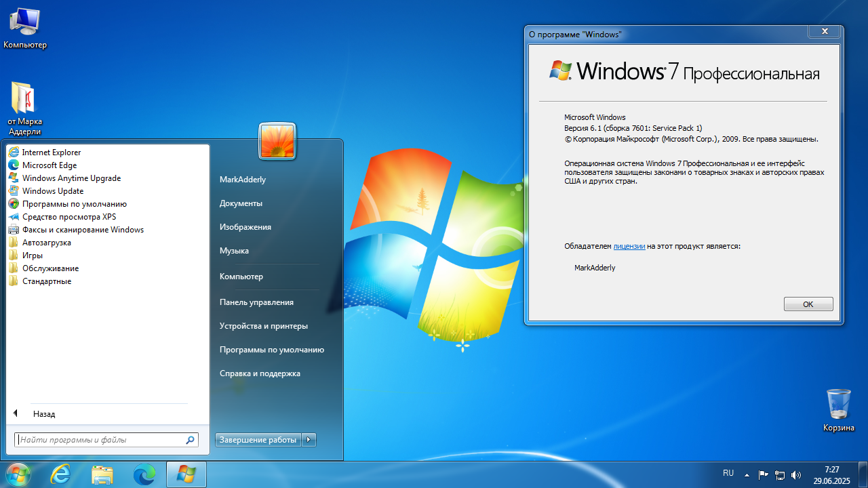This screenshot has width=868, height=488.
Task: Click the licensee name MarkAdderly in About dialog
Action: coord(595,268)
